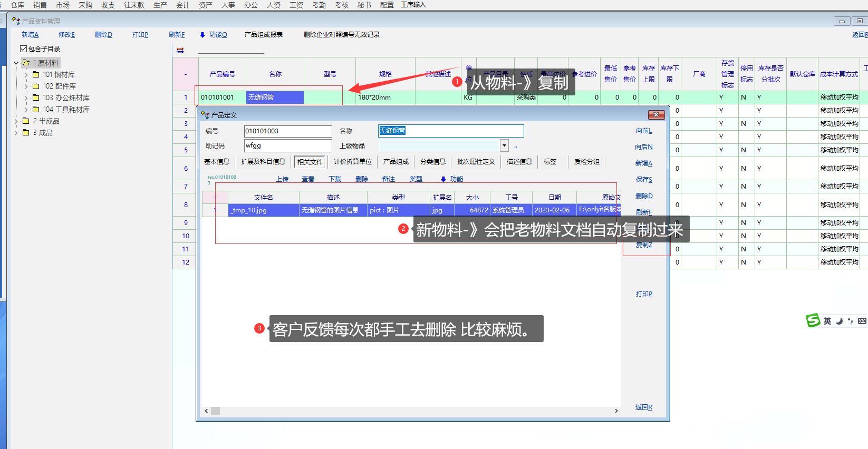The width and height of the screenshot is (868, 449).
Task: Click the red-blue swap arrows icon above grid
Action: point(180,50)
